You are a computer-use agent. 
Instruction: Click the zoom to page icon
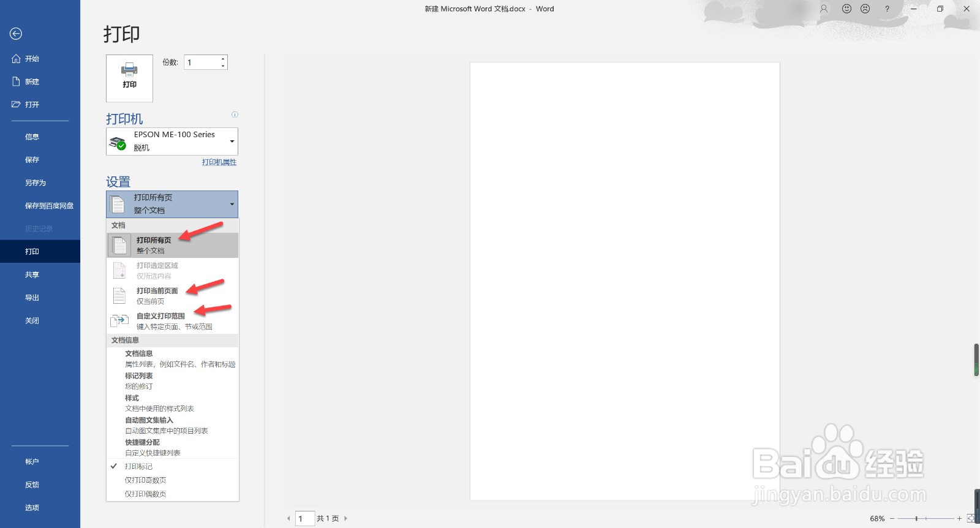point(970,518)
